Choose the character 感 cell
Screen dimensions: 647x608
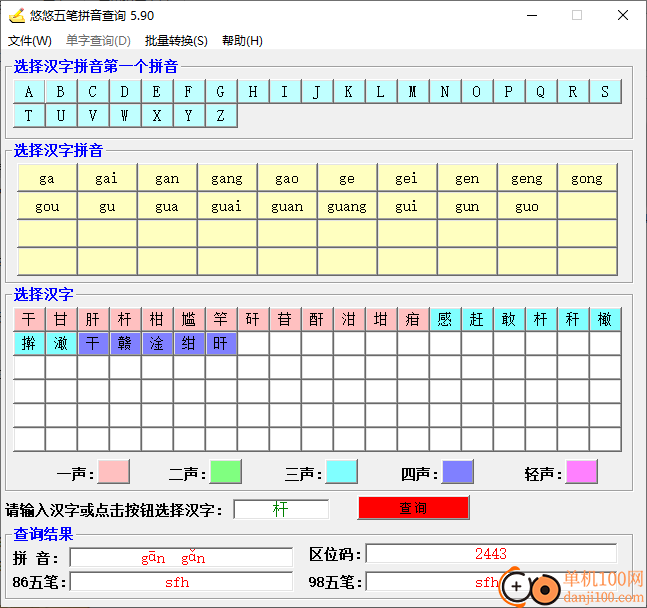coord(445,319)
